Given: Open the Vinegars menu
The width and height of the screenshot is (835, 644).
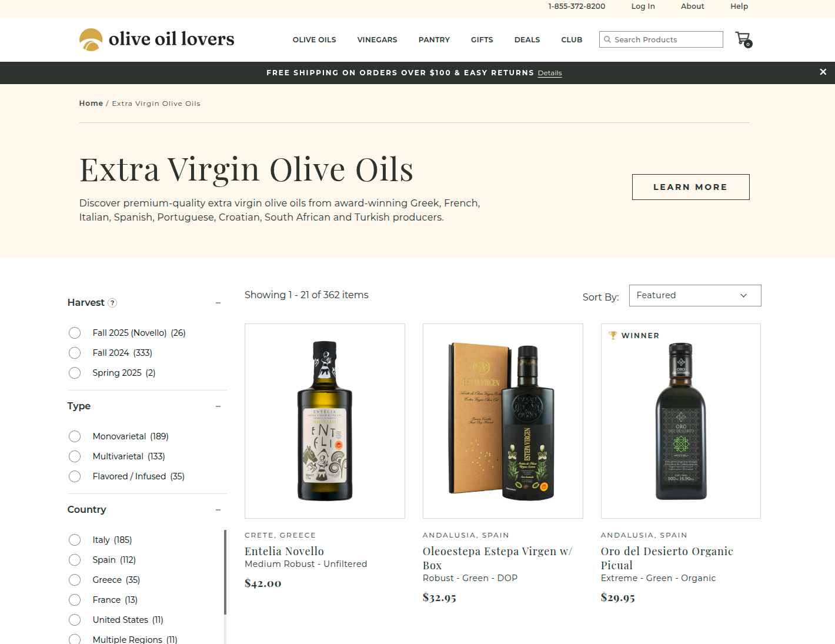Looking at the screenshot, I should coord(378,40).
